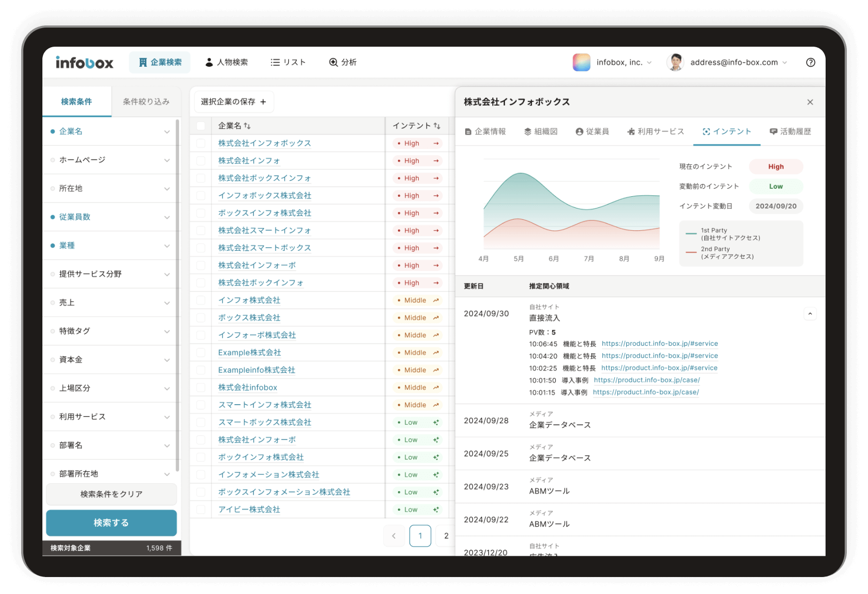
Task: Toggle the select-all checkbox in table header
Action: pos(201,126)
